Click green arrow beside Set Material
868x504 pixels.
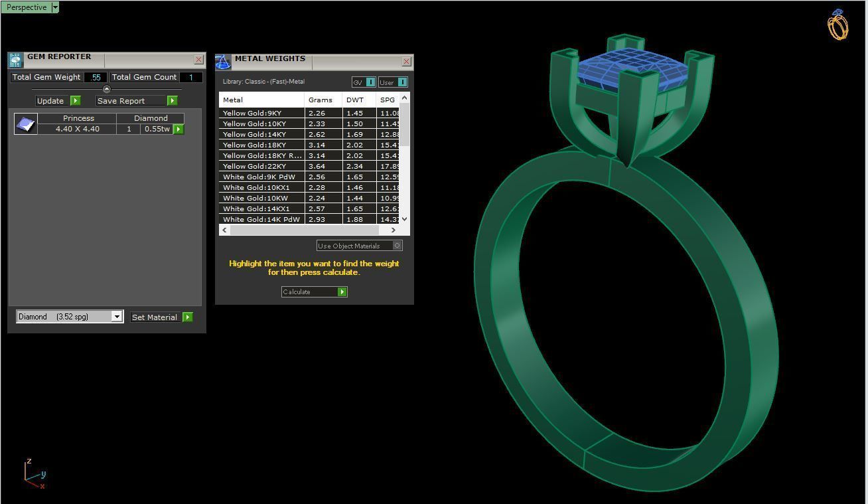[x=188, y=317]
